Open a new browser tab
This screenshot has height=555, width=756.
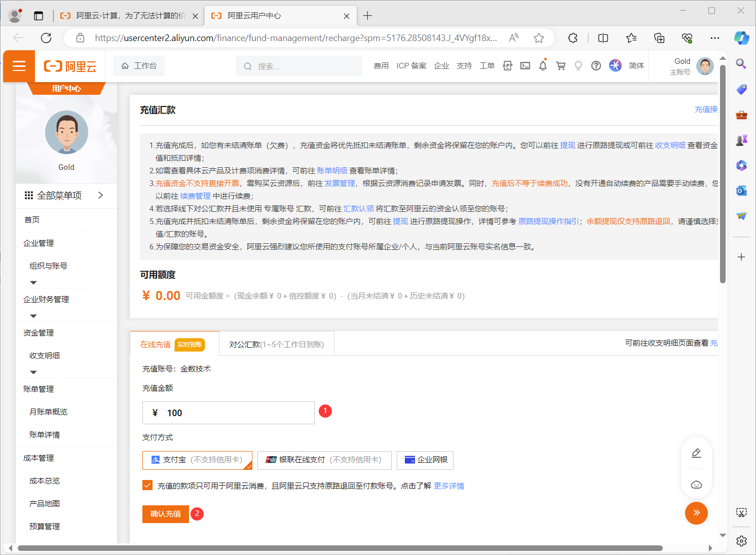(368, 16)
